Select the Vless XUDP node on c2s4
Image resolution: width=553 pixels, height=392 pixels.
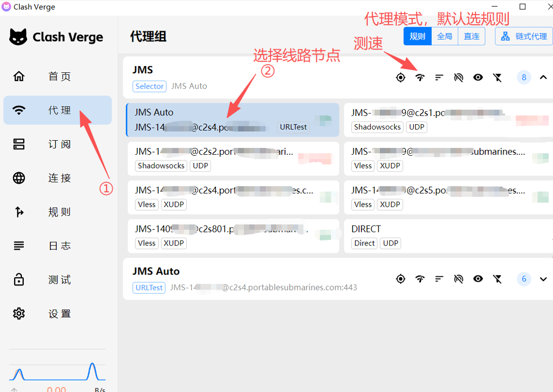pyautogui.click(x=233, y=197)
